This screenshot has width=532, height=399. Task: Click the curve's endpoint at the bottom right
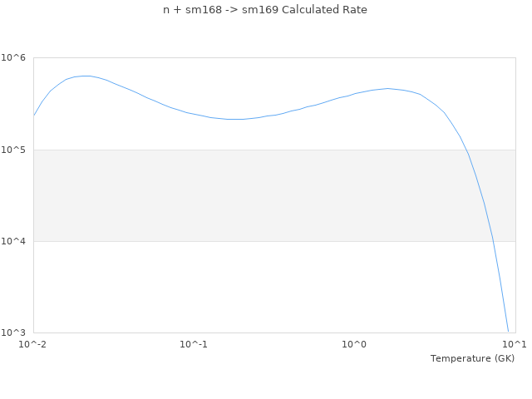[508, 331]
